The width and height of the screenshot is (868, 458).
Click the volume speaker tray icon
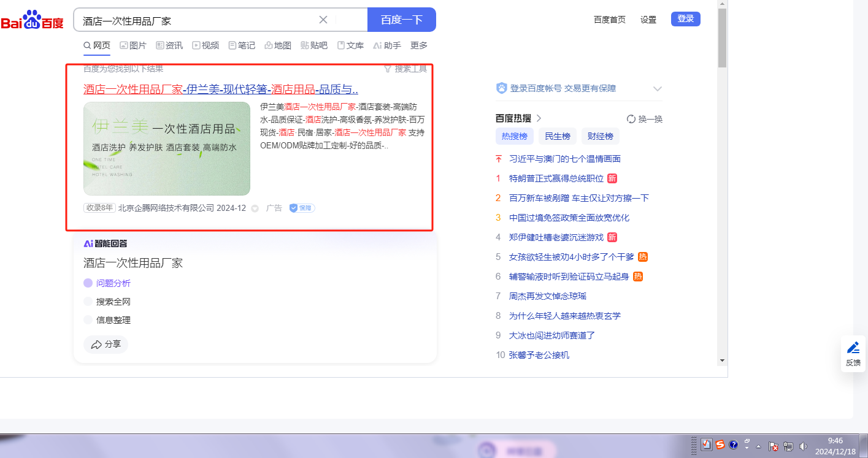(x=803, y=446)
